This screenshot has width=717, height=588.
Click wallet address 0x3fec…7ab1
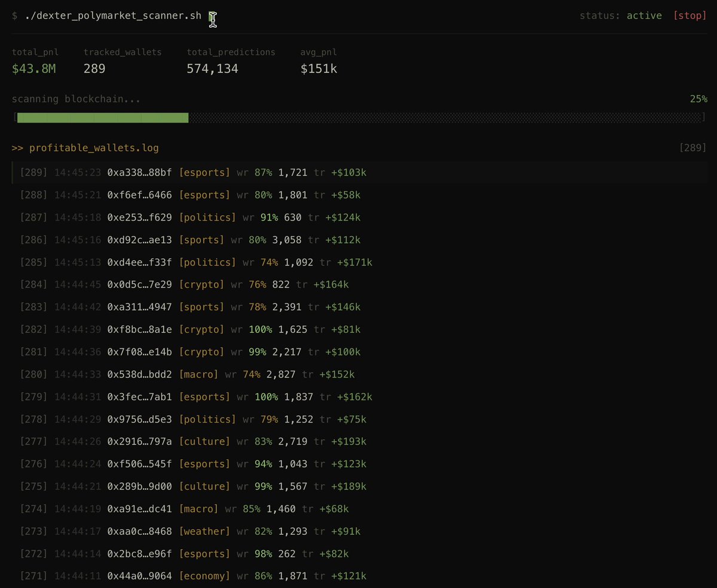pos(139,397)
